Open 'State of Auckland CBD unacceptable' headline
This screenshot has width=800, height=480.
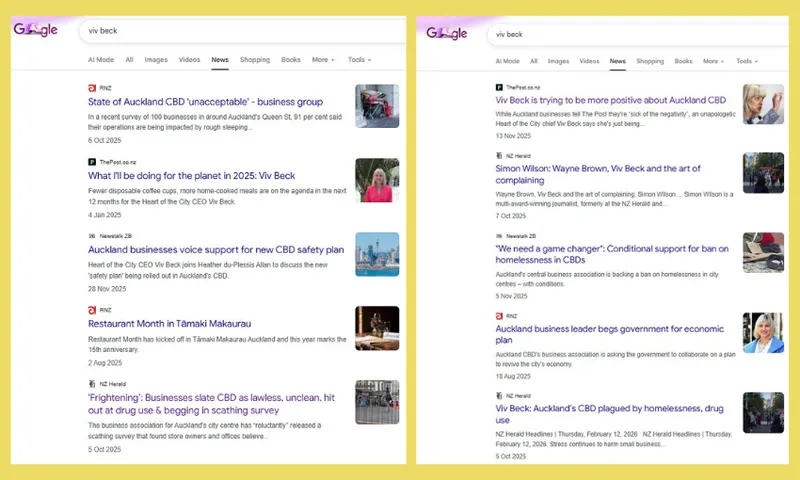(x=205, y=102)
